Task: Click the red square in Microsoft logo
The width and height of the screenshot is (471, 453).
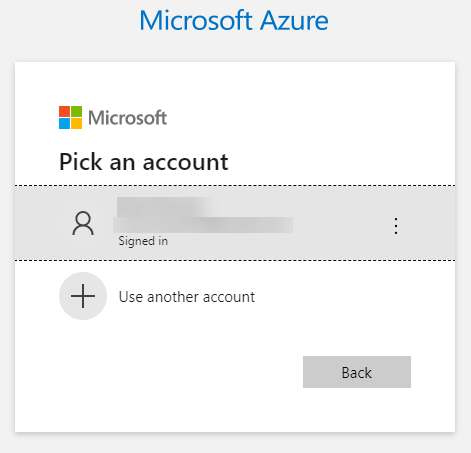Action: click(64, 111)
